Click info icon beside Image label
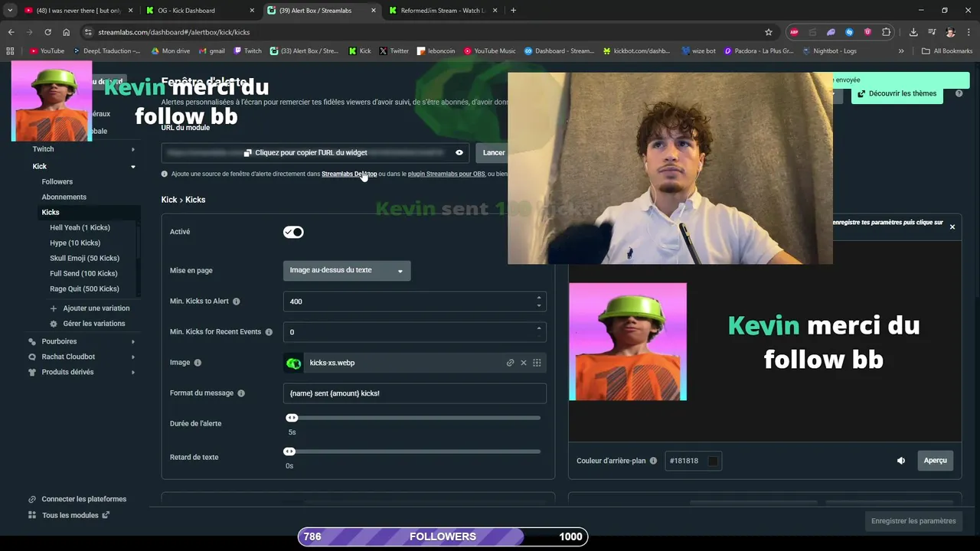This screenshot has width=980, height=551. click(x=198, y=363)
